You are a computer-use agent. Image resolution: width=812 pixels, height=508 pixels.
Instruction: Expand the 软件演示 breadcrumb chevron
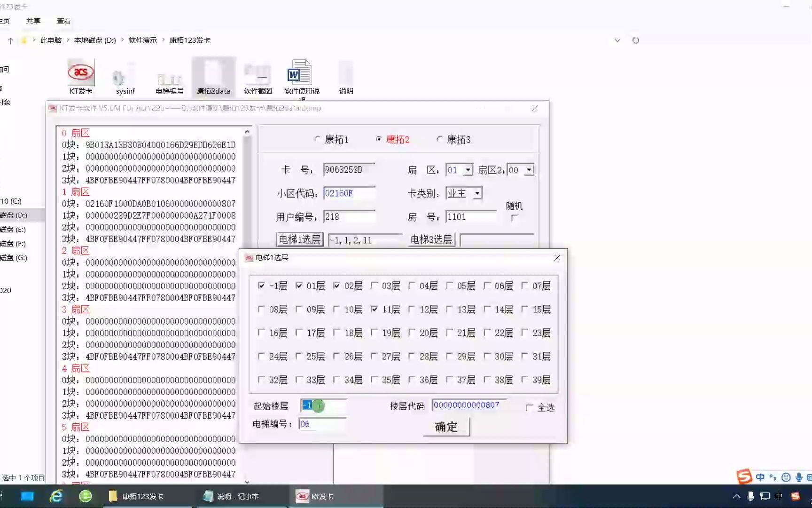[x=164, y=40]
